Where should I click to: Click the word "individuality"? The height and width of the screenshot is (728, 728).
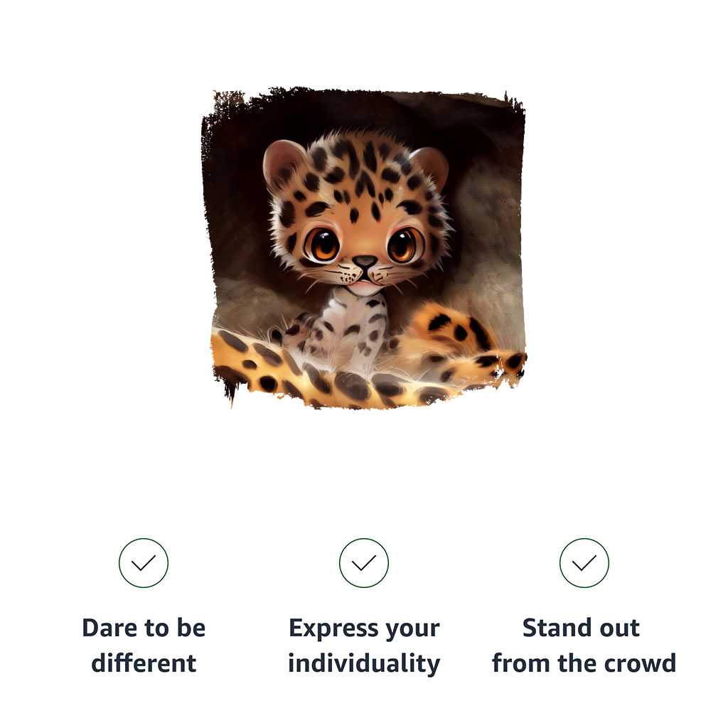[x=364, y=663]
